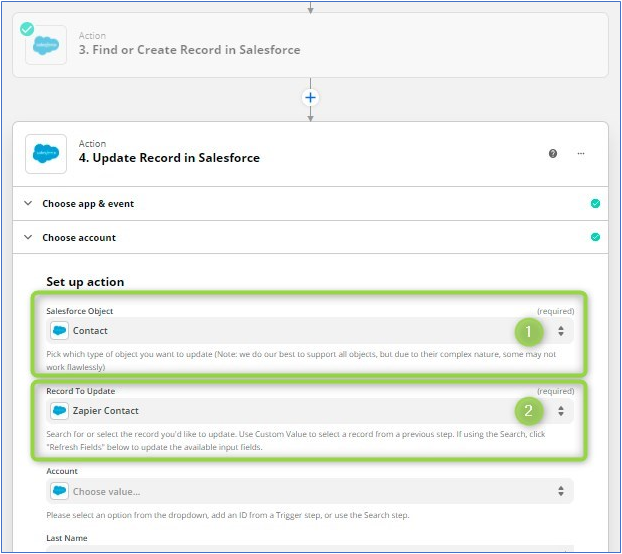The height and width of the screenshot is (554, 622).
Task: Select the Zapier Contact value field
Action: click(310, 410)
